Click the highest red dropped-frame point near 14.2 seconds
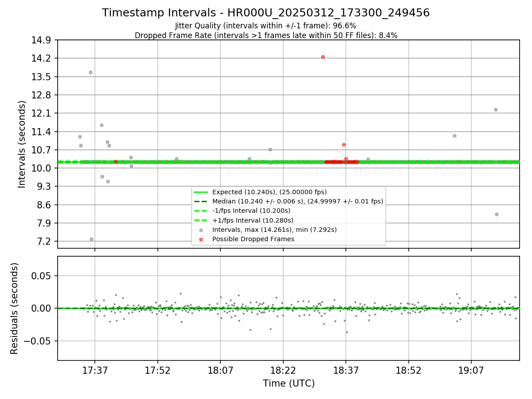The width and height of the screenshot is (532, 399). click(x=323, y=57)
